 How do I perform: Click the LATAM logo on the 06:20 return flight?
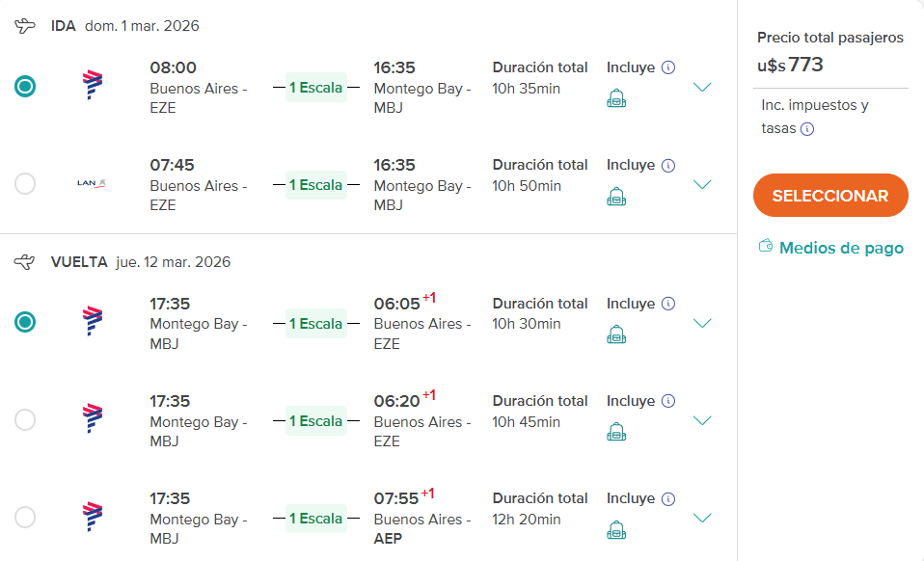[x=93, y=418]
